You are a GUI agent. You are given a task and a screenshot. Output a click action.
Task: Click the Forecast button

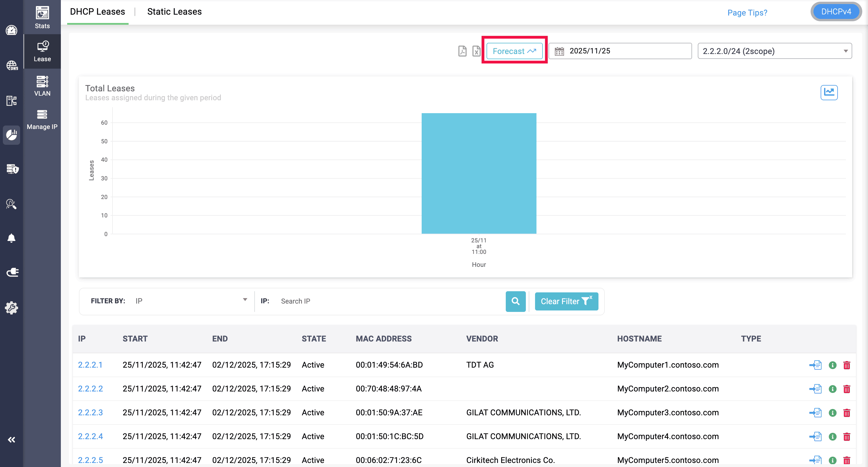click(514, 51)
